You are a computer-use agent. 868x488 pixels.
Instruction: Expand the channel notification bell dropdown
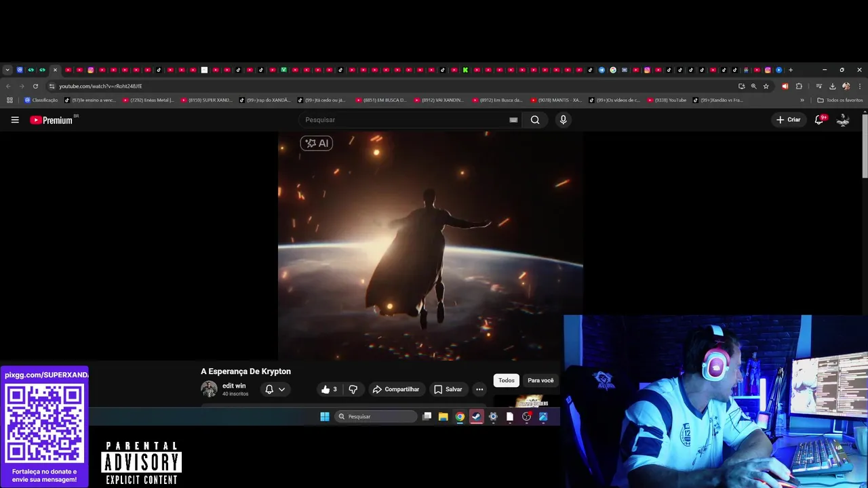pos(275,389)
